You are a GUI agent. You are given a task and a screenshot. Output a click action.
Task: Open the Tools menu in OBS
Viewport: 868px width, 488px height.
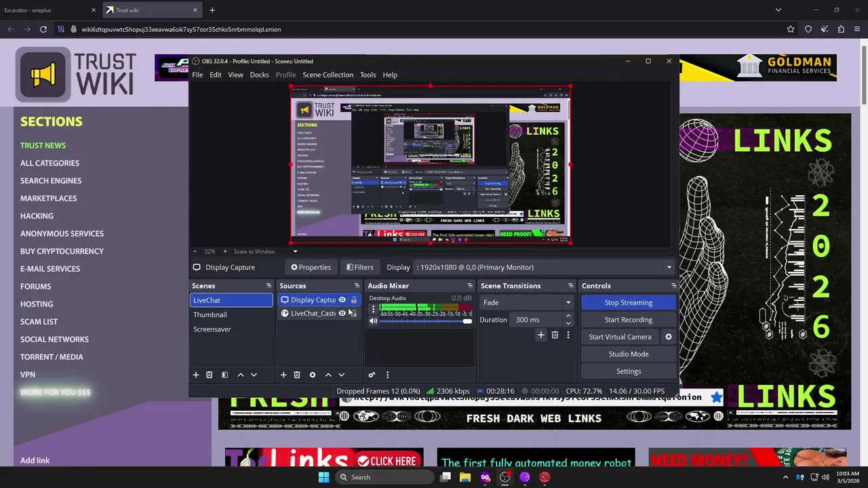click(x=368, y=75)
